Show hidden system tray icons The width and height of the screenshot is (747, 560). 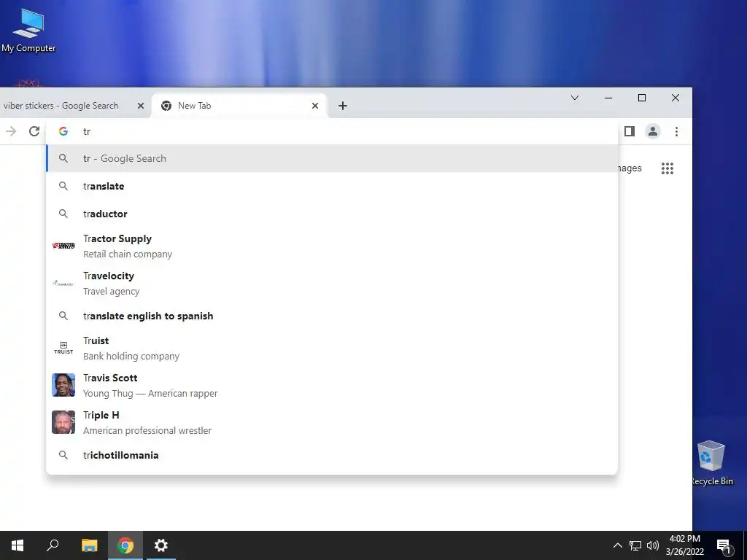(x=617, y=545)
